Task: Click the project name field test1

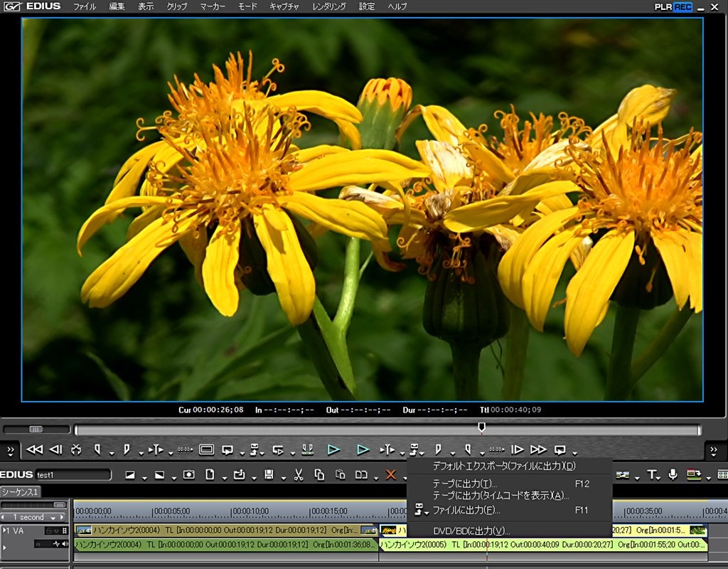Action: 73,474
